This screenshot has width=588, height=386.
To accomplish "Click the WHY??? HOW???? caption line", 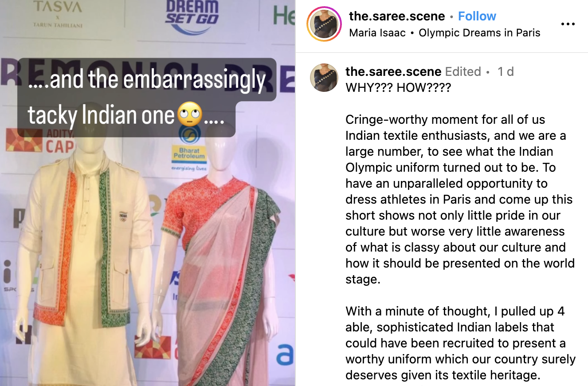I will [398, 87].
